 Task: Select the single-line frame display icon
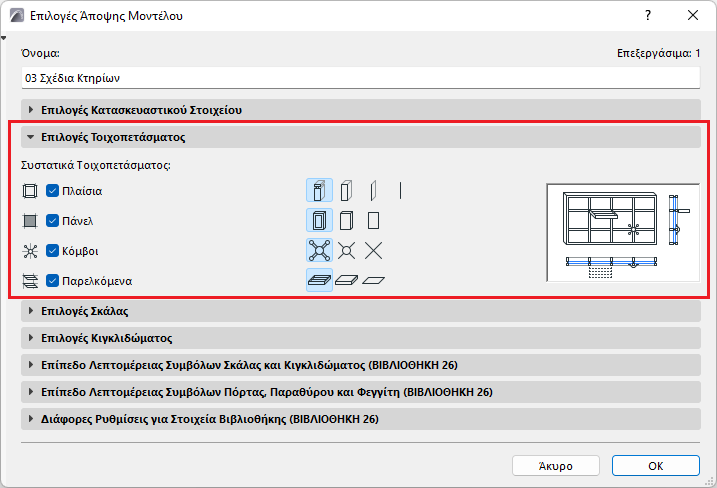pyautogui.click(x=400, y=190)
